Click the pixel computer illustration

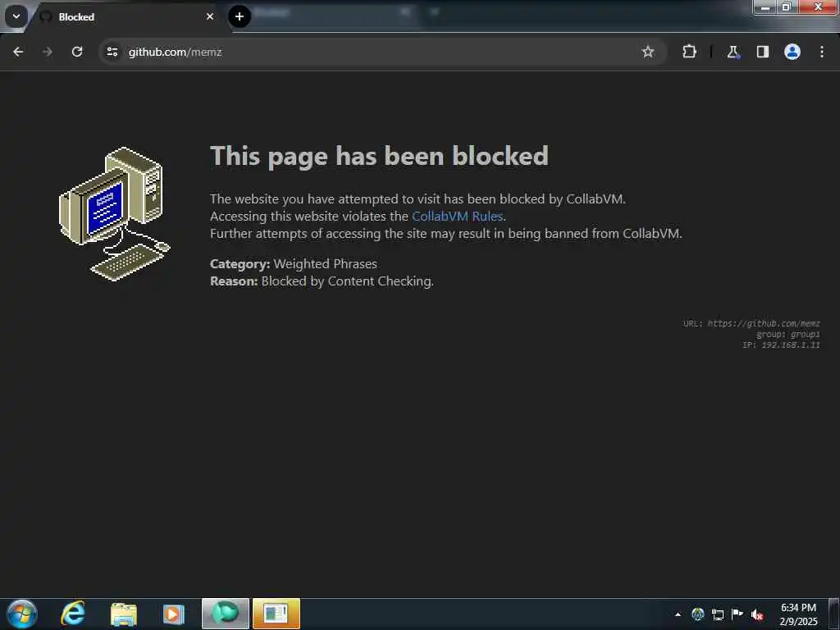point(115,214)
